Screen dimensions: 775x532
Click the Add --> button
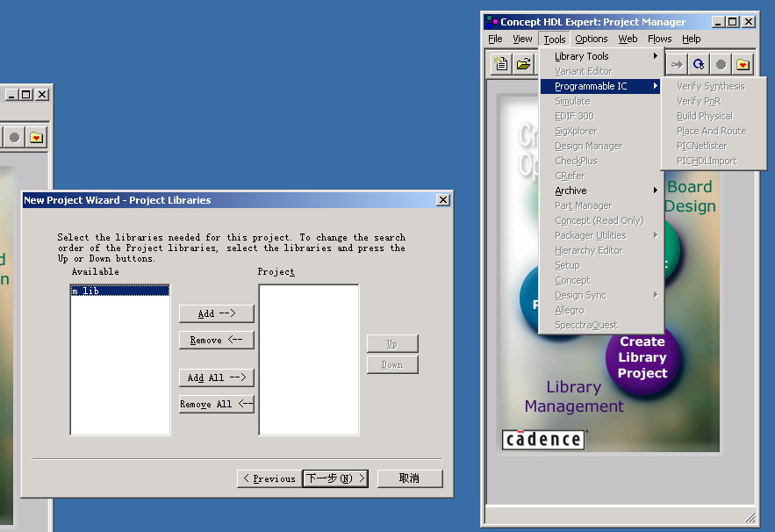click(x=217, y=313)
